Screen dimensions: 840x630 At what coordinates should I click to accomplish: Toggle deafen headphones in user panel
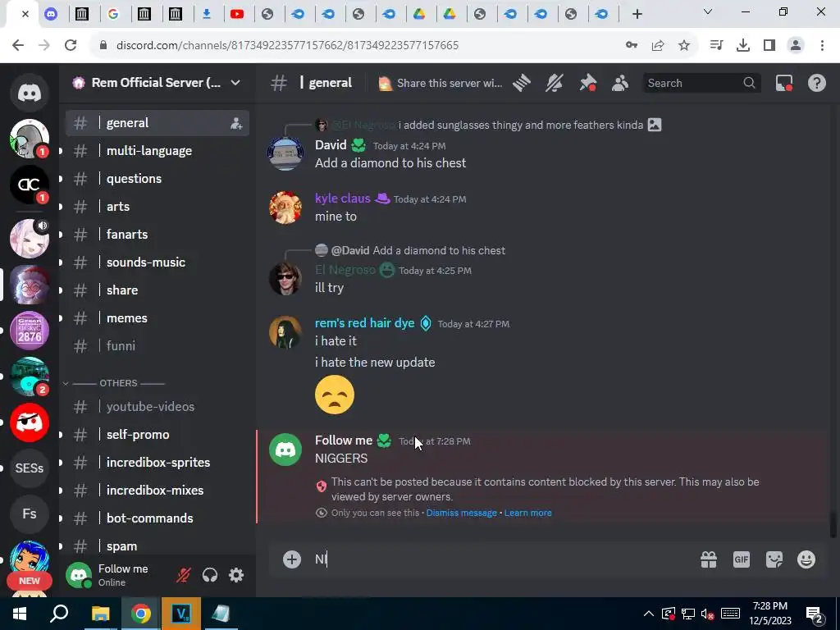pos(210,575)
